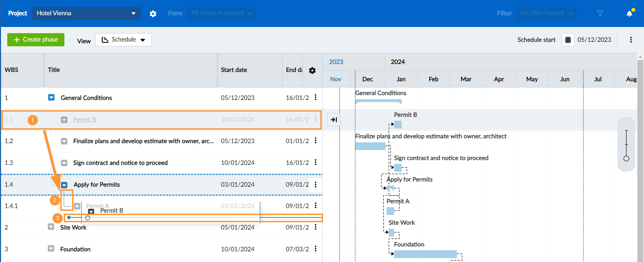Viewport: 644px width, 262px height.
Task: Click the Foundation bar in the Gantt chart
Action: pyautogui.click(x=425, y=254)
